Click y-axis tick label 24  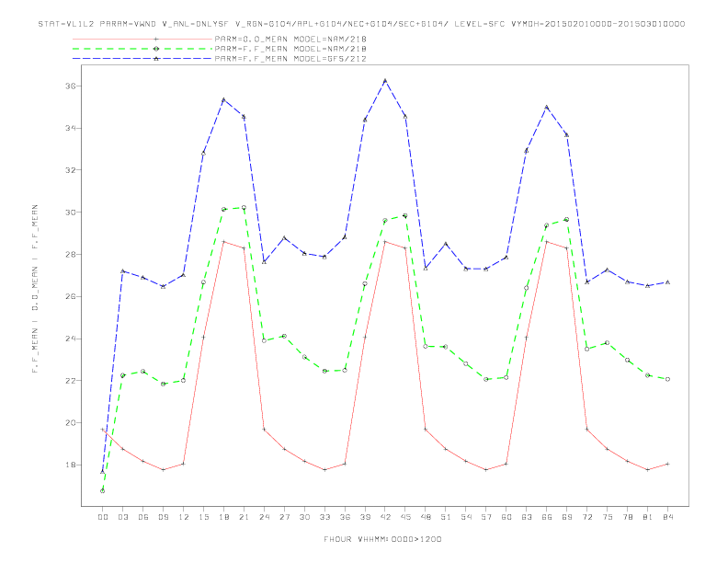(71, 339)
